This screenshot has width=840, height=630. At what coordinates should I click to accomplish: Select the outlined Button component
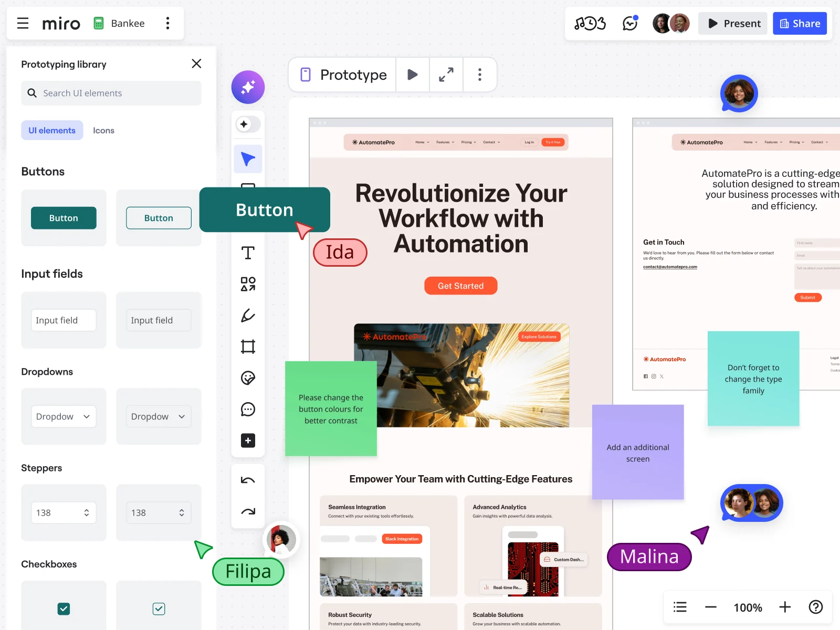pos(159,218)
